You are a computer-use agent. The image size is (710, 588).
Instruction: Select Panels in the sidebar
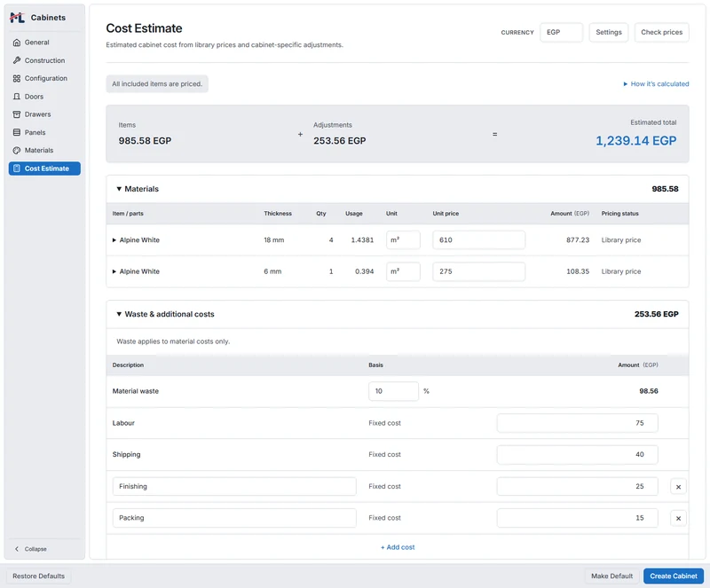[44, 133]
